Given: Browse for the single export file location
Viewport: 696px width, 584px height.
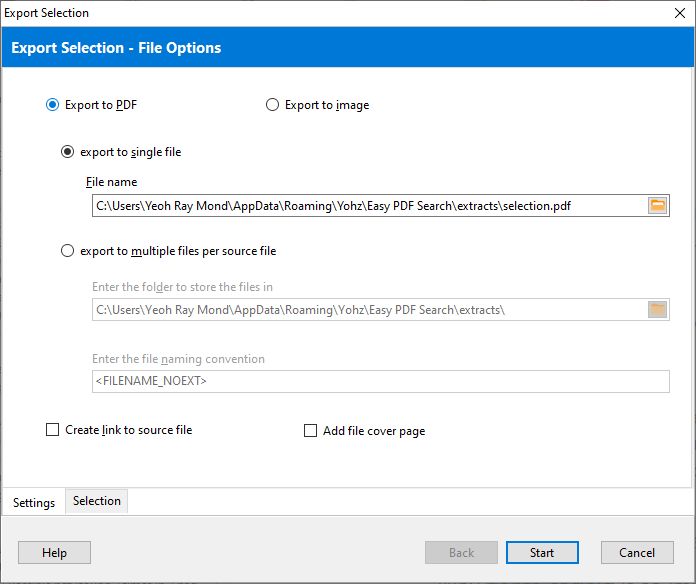Looking at the screenshot, I should point(657,205).
